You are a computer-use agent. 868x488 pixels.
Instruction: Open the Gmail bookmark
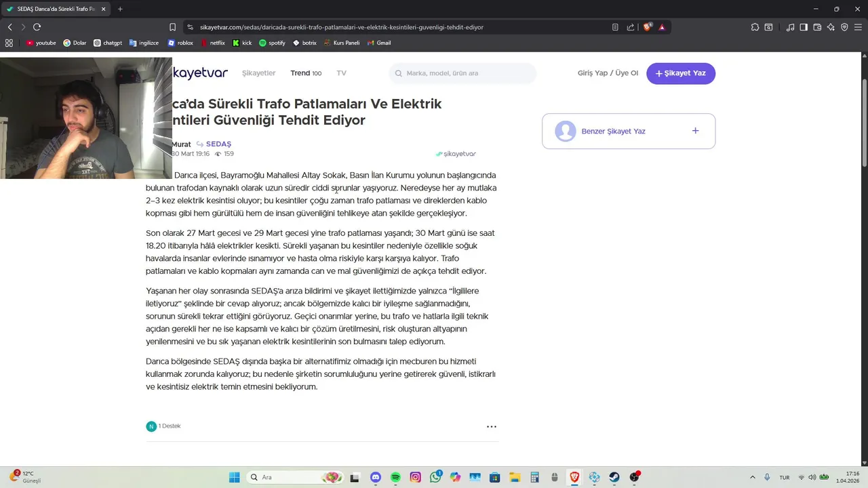(x=380, y=43)
